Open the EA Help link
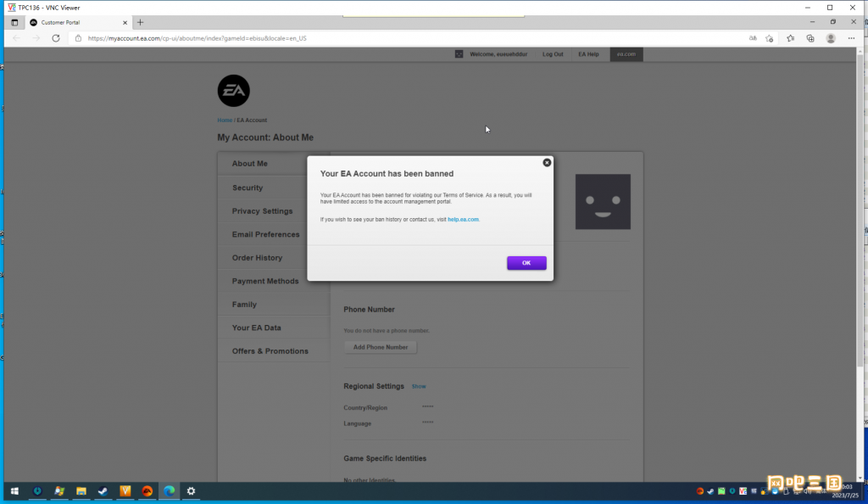 point(588,54)
